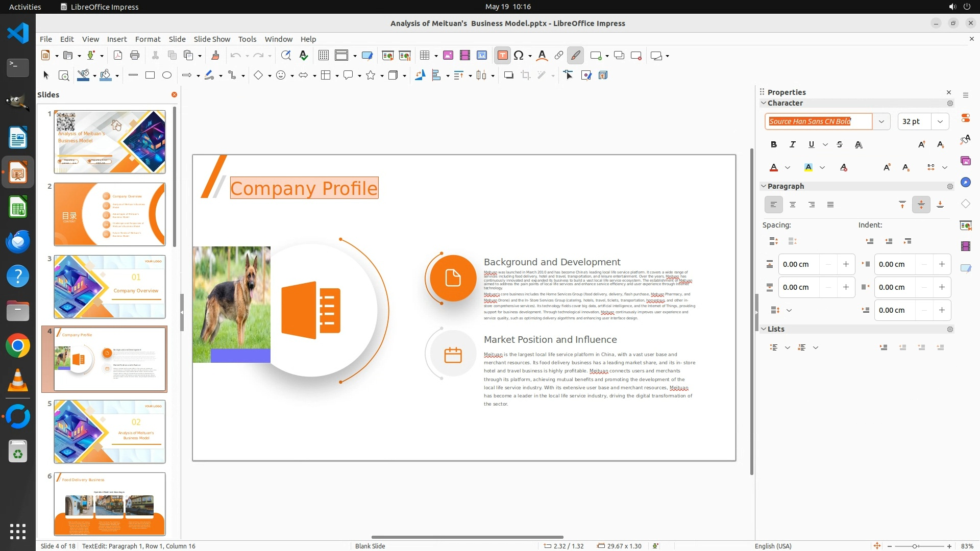Toggle the Display Grid icon
The image size is (980, 551).
[323, 56]
